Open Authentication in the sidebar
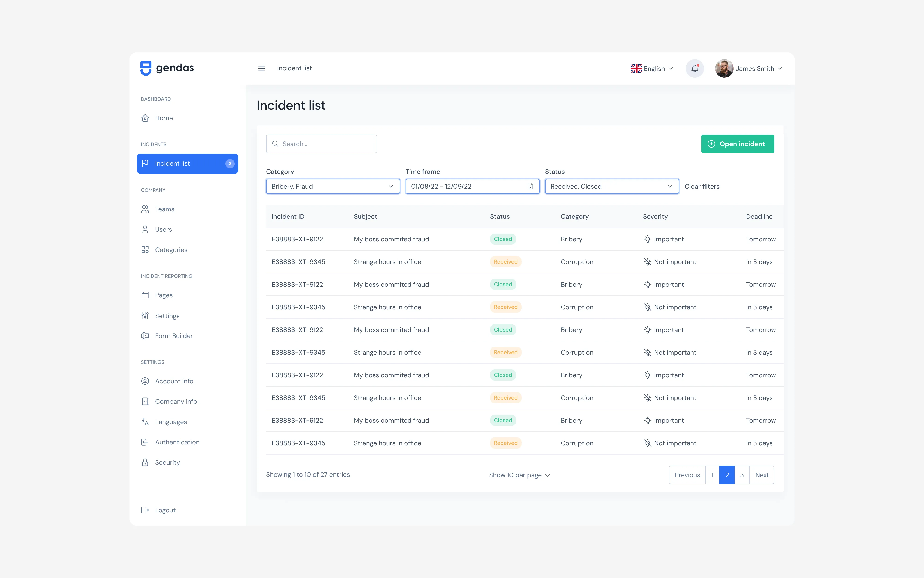Screen dimensions: 924x578 [188, 442]
